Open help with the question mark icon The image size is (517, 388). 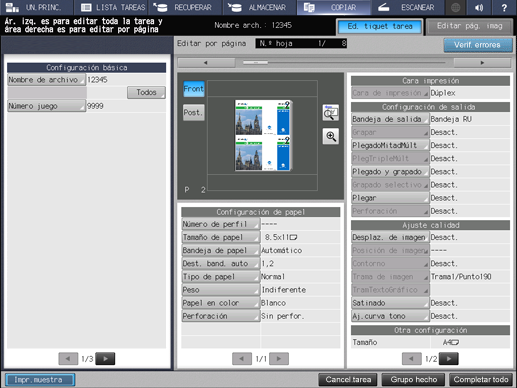tap(504, 7)
